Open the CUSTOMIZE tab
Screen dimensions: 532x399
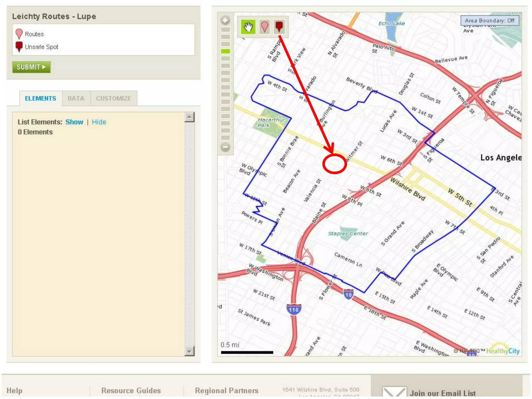(114, 98)
